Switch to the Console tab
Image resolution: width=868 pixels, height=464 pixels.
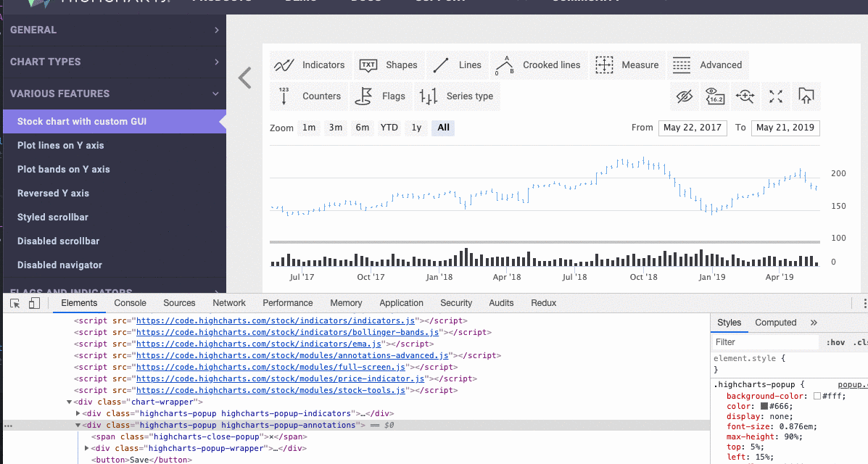(130, 302)
